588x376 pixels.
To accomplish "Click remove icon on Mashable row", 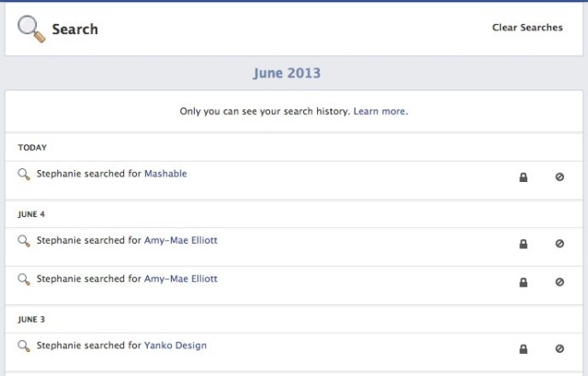I will [x=560, y=177].
